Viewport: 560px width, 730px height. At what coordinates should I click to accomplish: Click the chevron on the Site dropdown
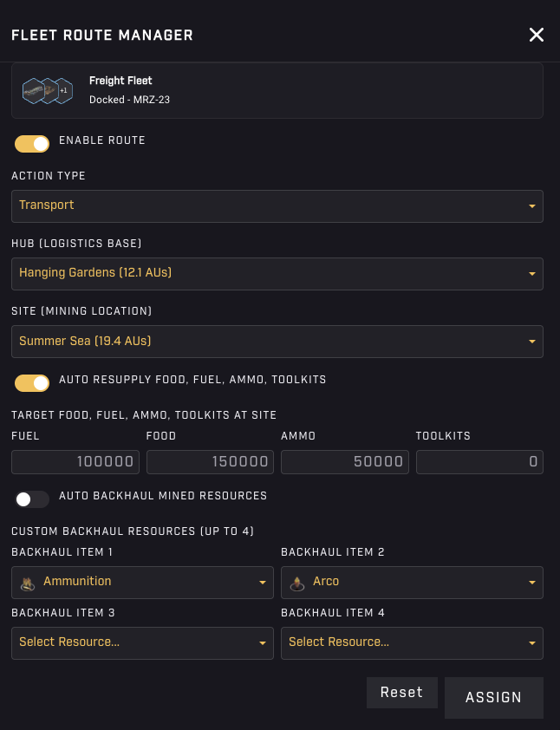[531, 341]
